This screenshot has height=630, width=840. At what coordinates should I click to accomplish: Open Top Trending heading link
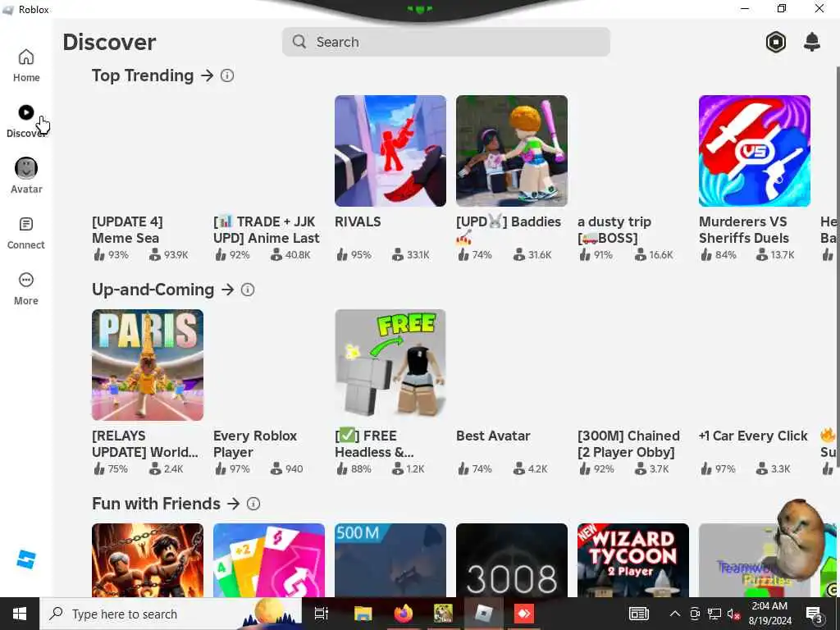143,75
